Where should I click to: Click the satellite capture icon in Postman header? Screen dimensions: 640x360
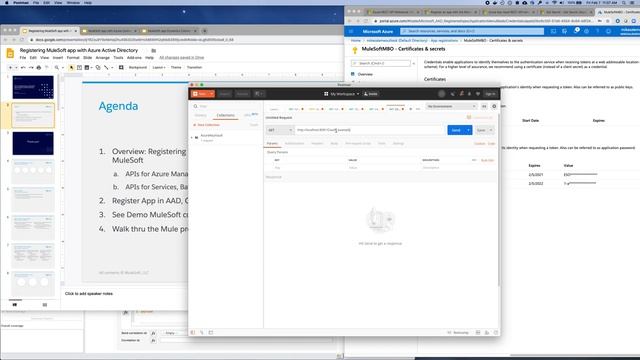coord(453,94)
